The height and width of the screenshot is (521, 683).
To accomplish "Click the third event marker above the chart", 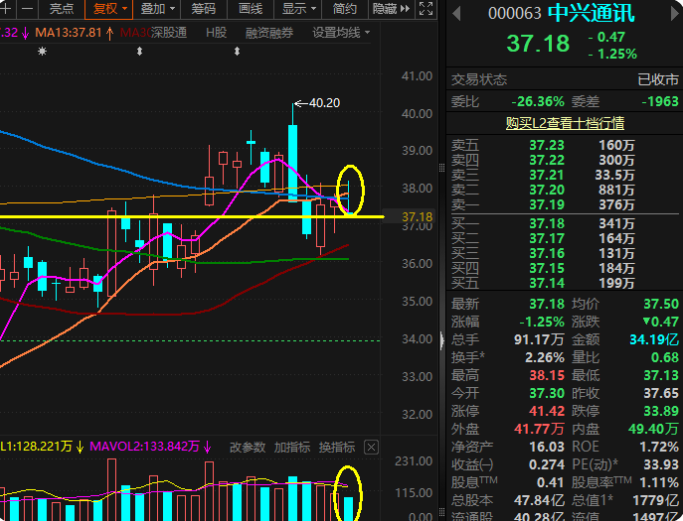I will coord(237,51).
